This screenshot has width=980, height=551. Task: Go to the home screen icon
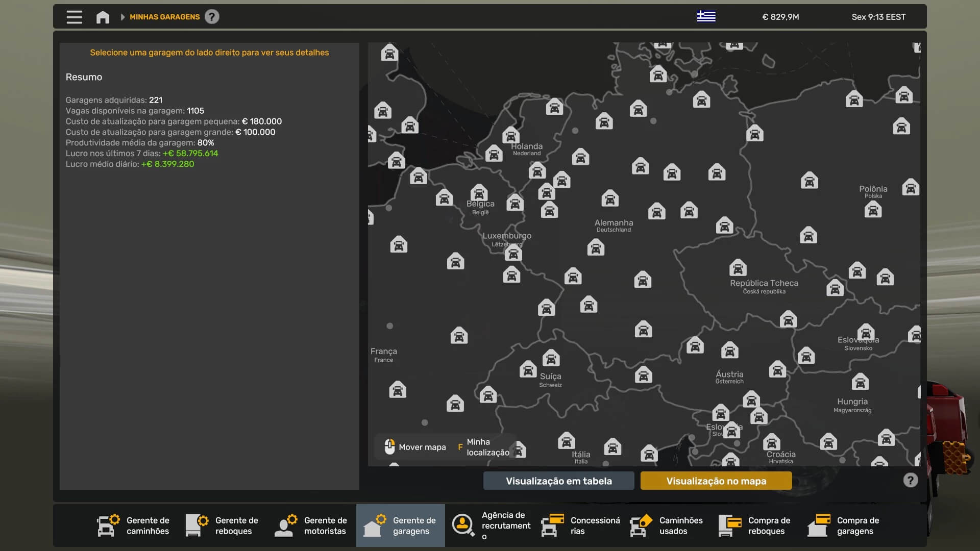pos(103,17)
